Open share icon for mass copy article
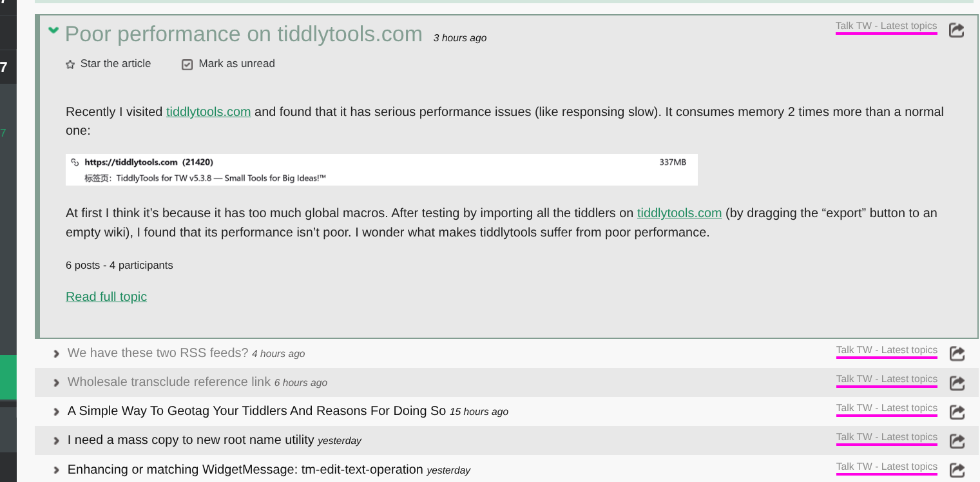Image resolution: width=980 pixels, height=482 pixels. click(957, 441)
